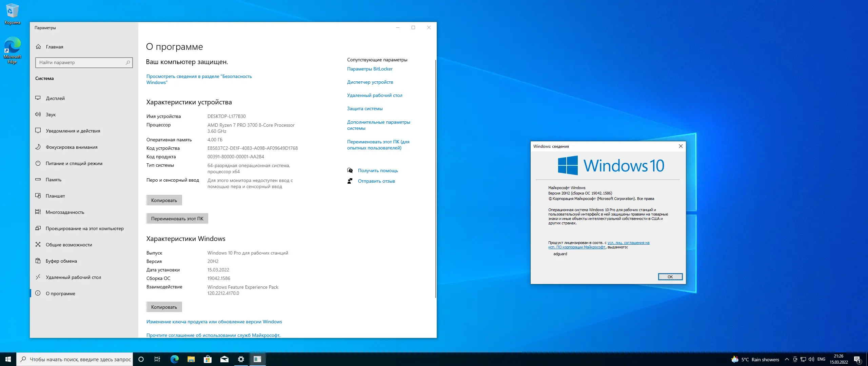Show hidden icons tray chevron
Image resolution: width=868 pixels, height=366 pixels.
click(787, 359)
